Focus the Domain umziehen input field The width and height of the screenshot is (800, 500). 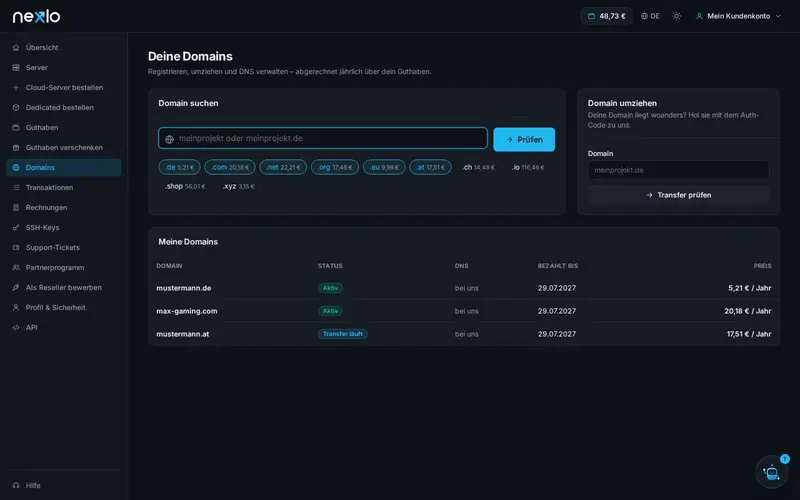tap(679, 170)
